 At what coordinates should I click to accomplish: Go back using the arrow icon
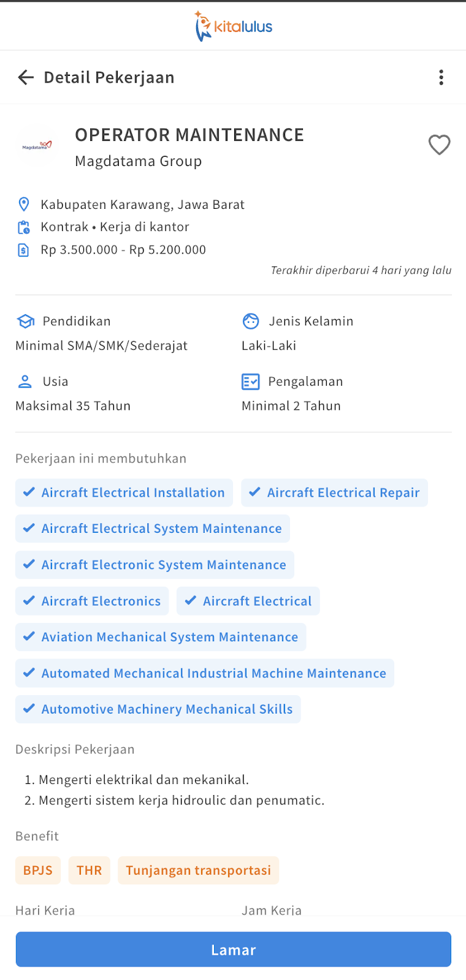point(26,77)
